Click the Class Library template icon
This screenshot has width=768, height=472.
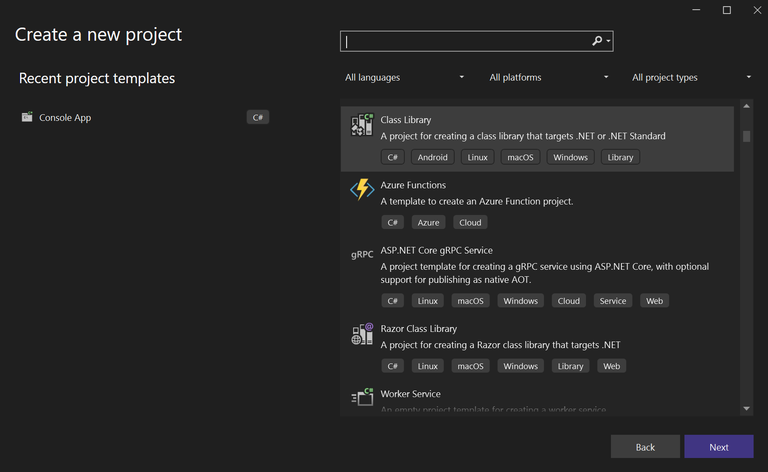[362, 125]
